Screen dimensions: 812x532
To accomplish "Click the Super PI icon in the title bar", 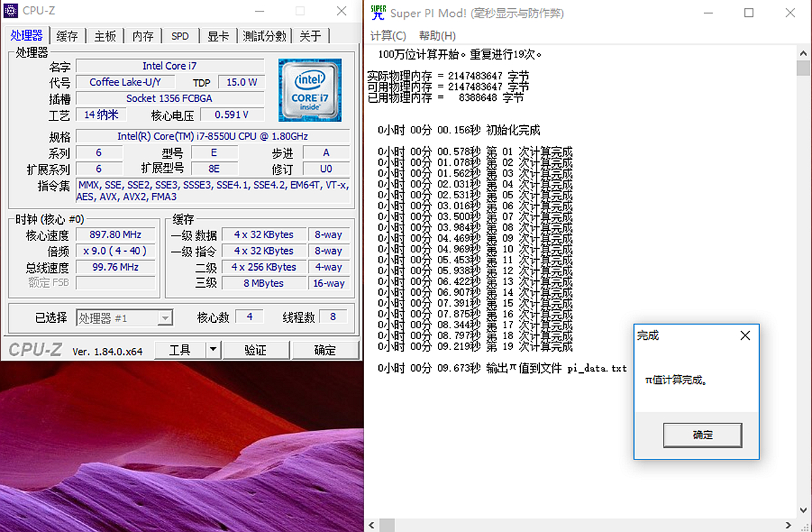I will [x=377, y=12].
